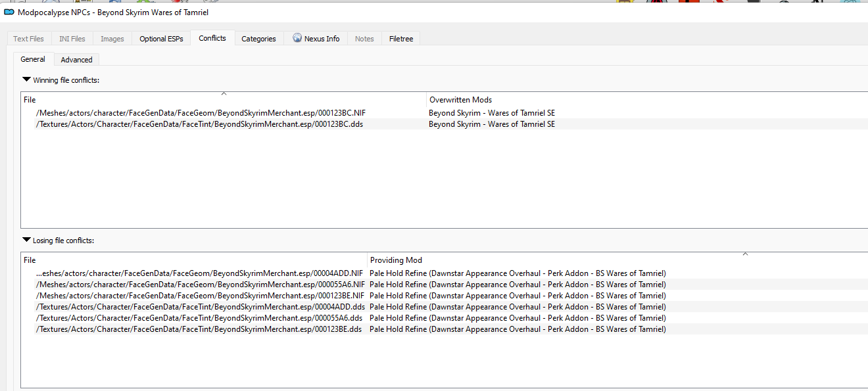Sort winning conflicts by File column header
The width and height of the screenshot is (868, 391).
pyautogui.click(x=224, y=100)
